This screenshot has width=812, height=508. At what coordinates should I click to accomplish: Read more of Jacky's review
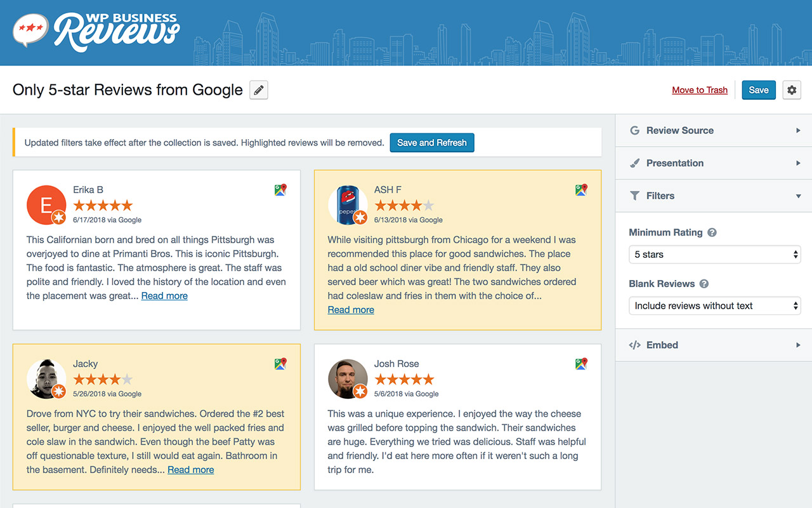pyautogui.click(x=191, y=470)
